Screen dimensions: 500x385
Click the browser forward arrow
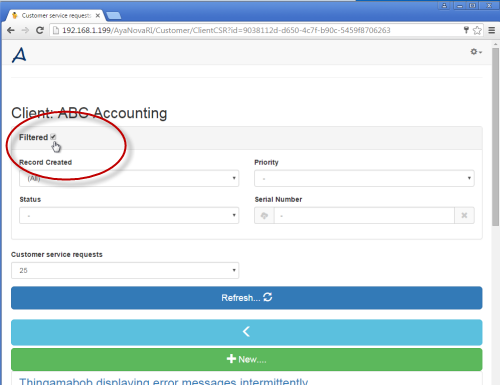point(25,30)
